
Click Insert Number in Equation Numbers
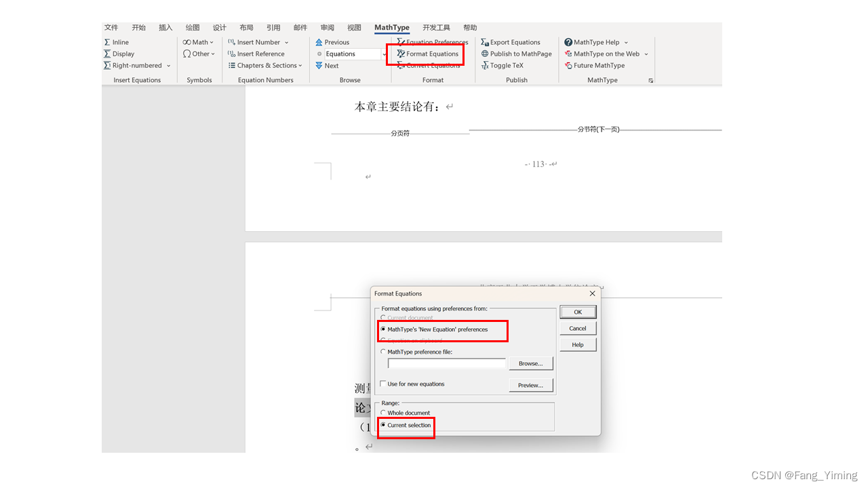click(254, 42)
